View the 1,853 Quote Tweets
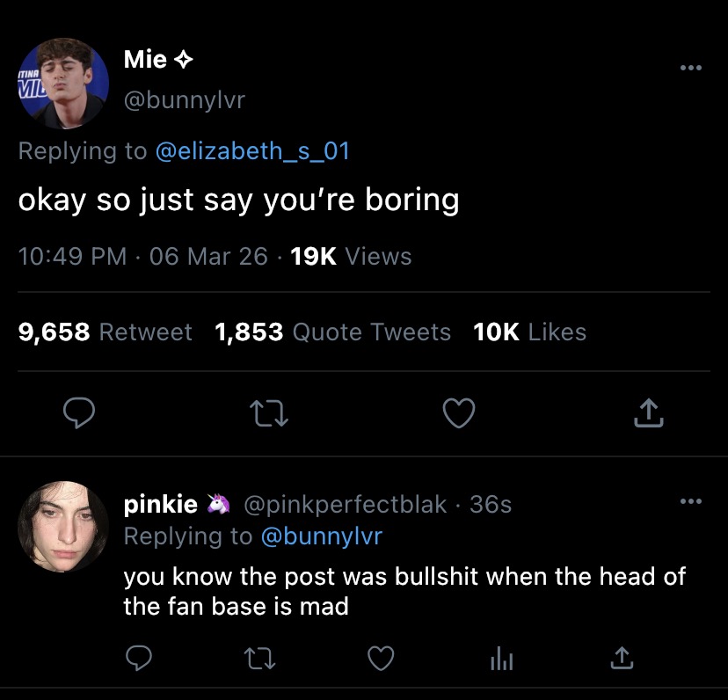 coord(332,332)
